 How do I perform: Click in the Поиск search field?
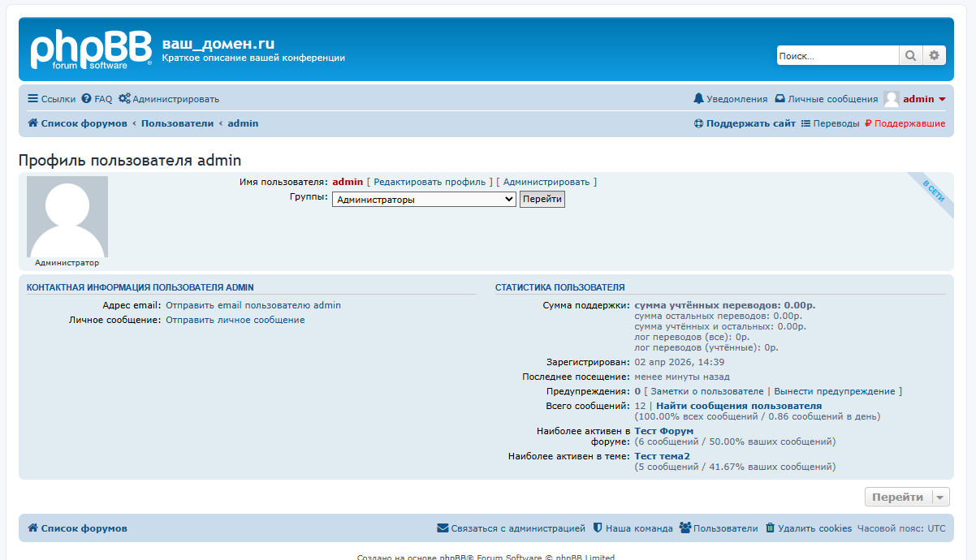click(x=836, y=56)
